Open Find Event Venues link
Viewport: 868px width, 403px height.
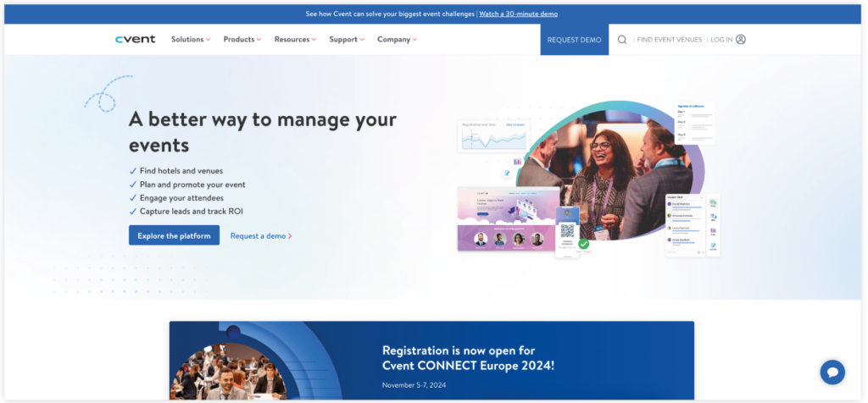click(670, 40)
